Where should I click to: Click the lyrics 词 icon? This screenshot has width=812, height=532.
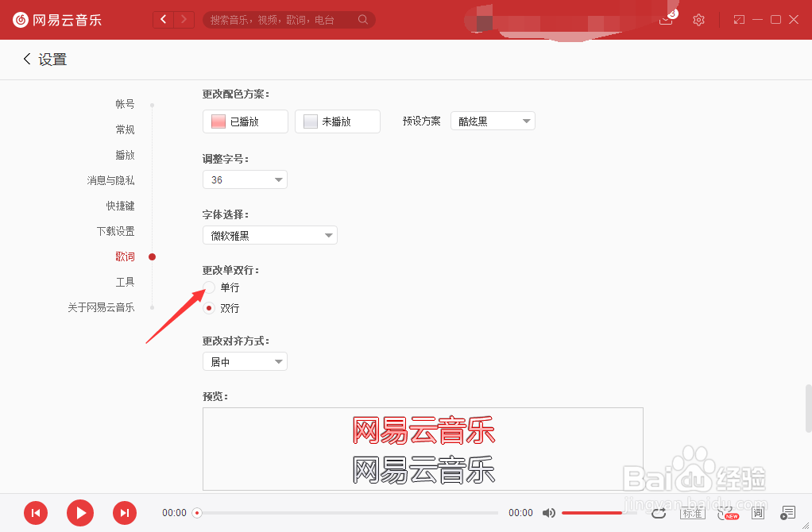[x=758, y=513]
